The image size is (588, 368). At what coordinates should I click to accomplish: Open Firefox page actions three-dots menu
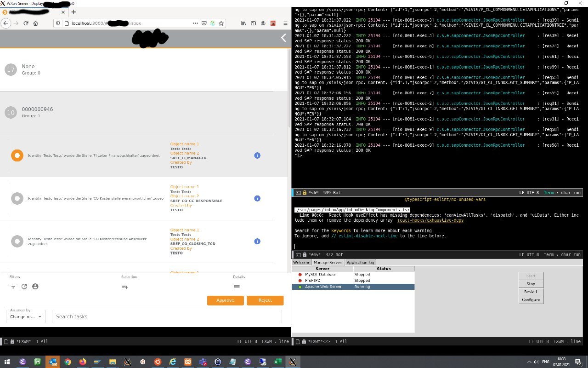(x=195, y=23)
